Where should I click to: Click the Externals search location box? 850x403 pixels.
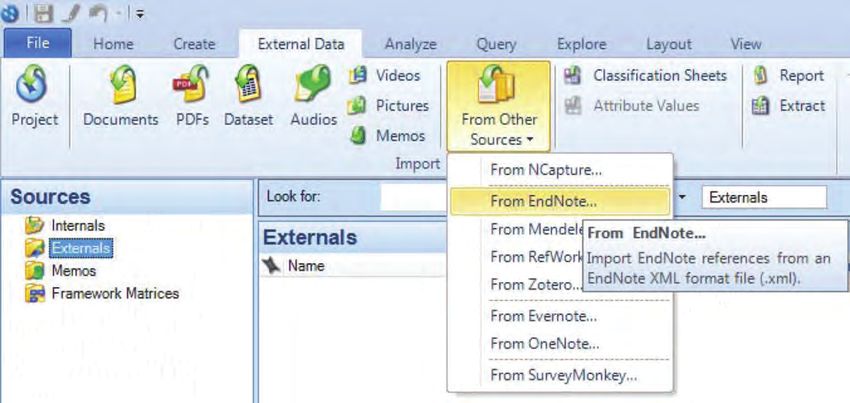point(764,197)
